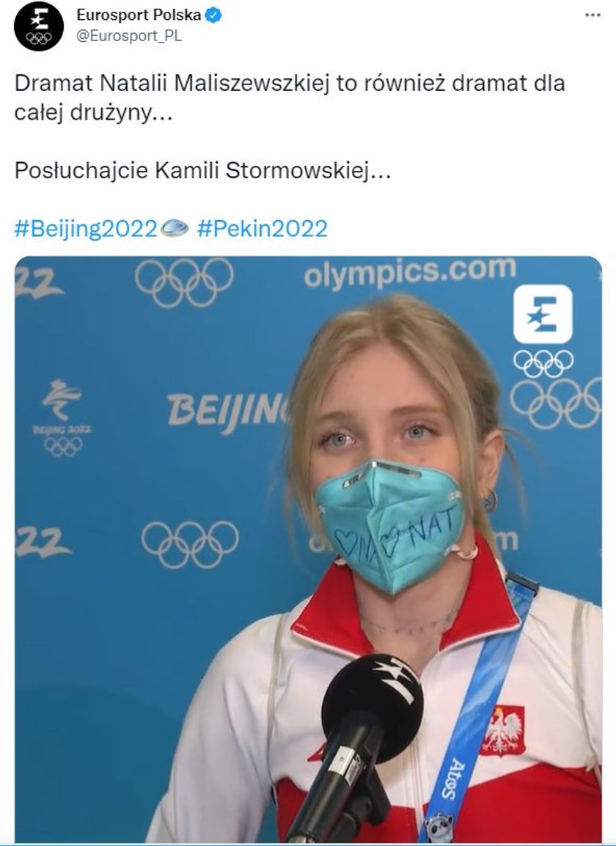Open Eurosport Polska profile avatar
616x846 pixels.
click(x=38, y=26)
